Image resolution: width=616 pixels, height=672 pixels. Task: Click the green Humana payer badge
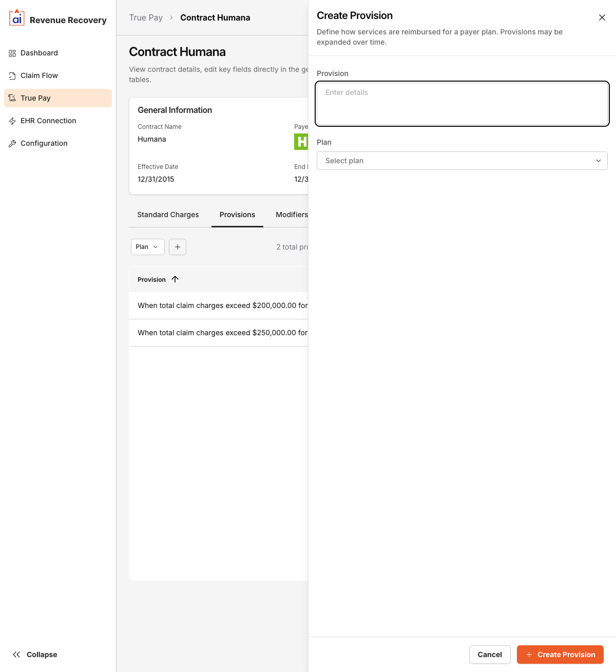click(x=302, y=142)
